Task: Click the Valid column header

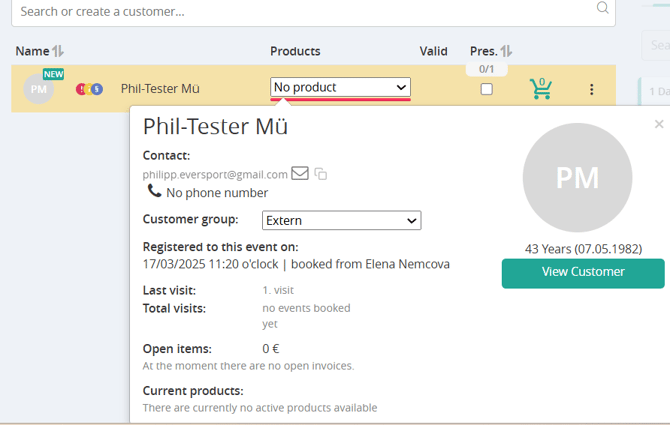Action: pyautogui.click(x=434, y=51)
